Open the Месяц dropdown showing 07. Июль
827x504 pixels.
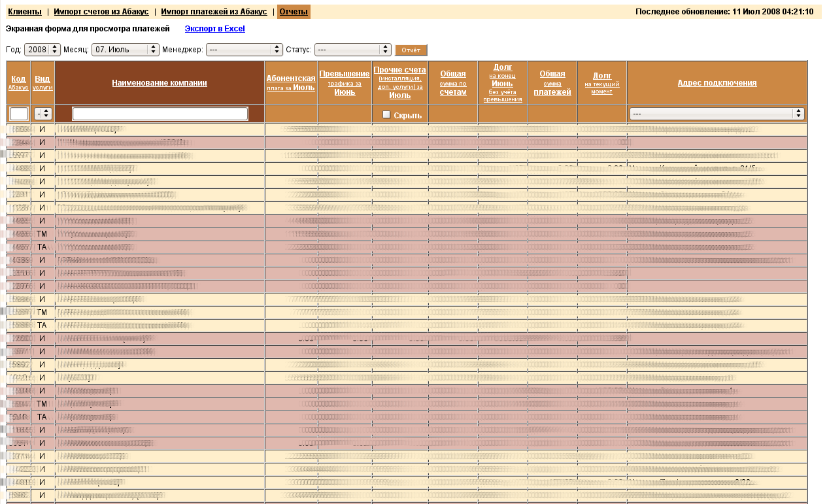(x=126, y=50)
